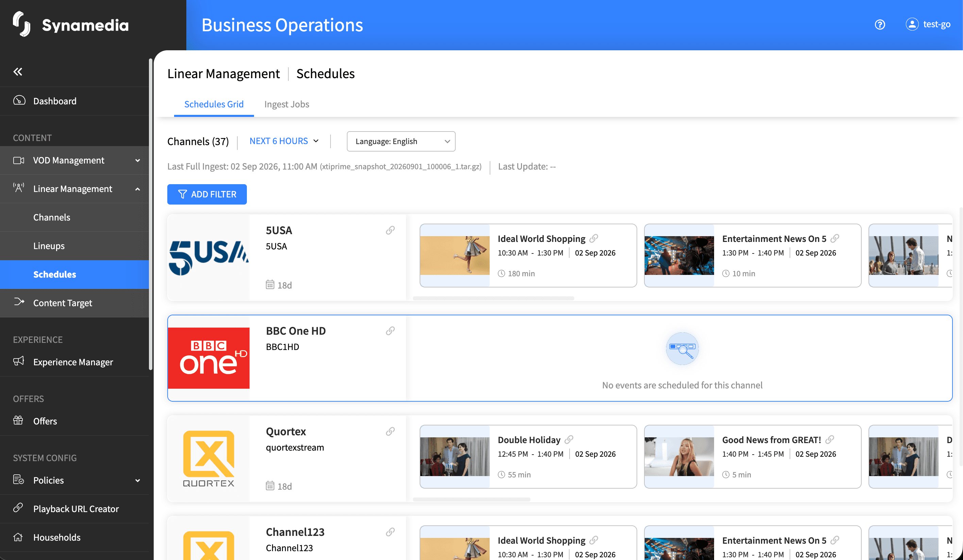
Task: Click Last Full Ingest text
Action: (x=324, y=166)
